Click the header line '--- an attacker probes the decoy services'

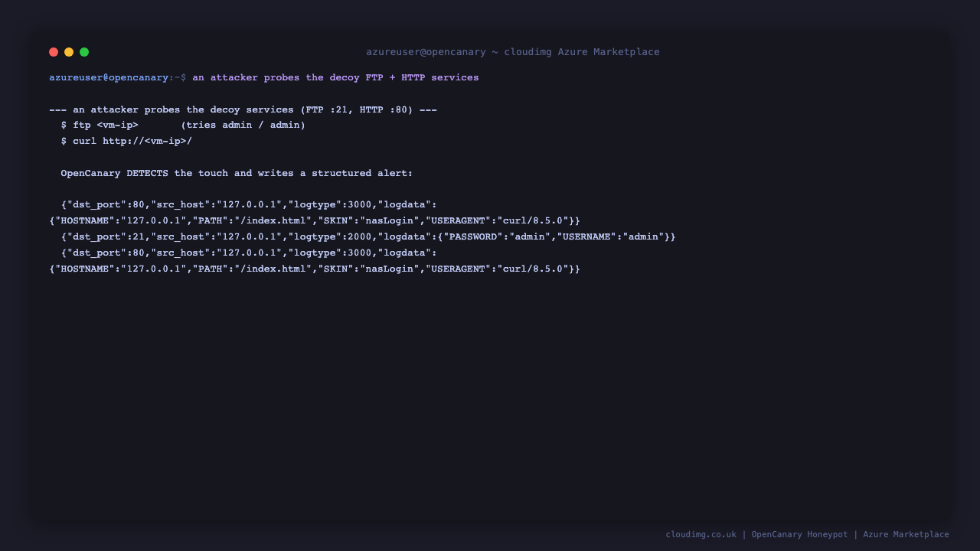[x=243, y=109]
